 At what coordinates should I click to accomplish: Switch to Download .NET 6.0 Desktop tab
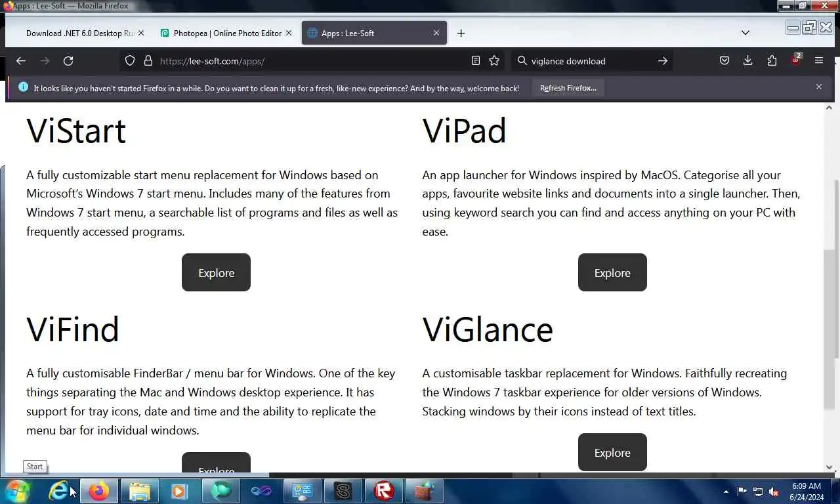point(79,33)
